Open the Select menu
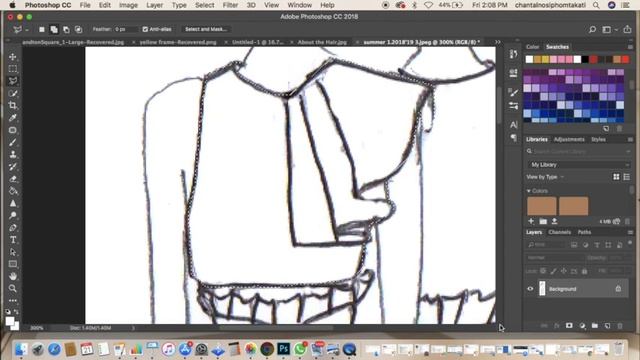 point(204,5)
